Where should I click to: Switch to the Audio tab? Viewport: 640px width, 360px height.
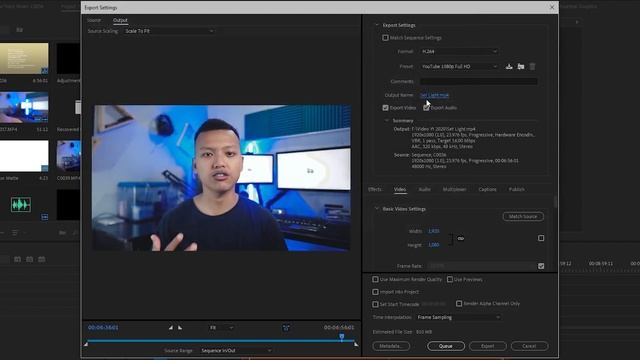pyautogui.click(x=424, y=189)
